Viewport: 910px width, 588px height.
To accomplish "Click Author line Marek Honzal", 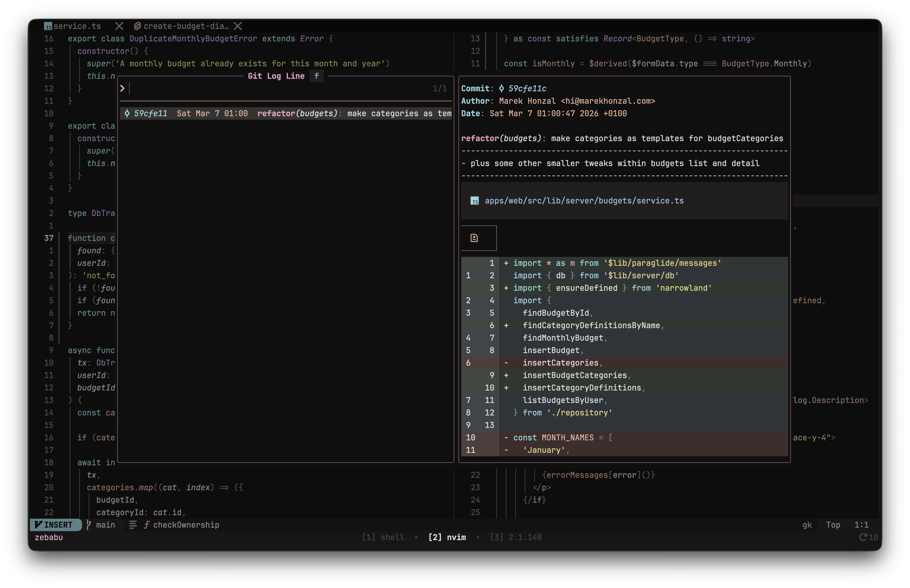I will pos(558,101).
